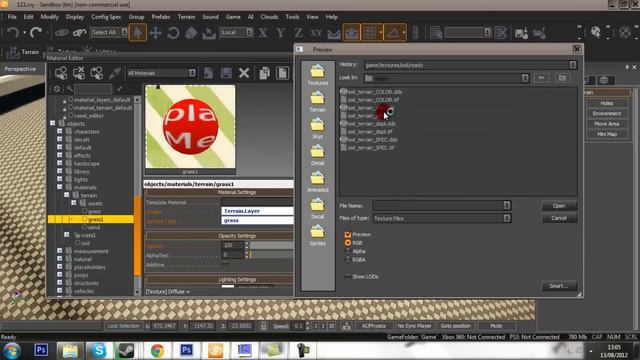Click the Open button in Preview dialog
Image resolution: width=640 pixels, height=360 pixels.
point(559,206)
